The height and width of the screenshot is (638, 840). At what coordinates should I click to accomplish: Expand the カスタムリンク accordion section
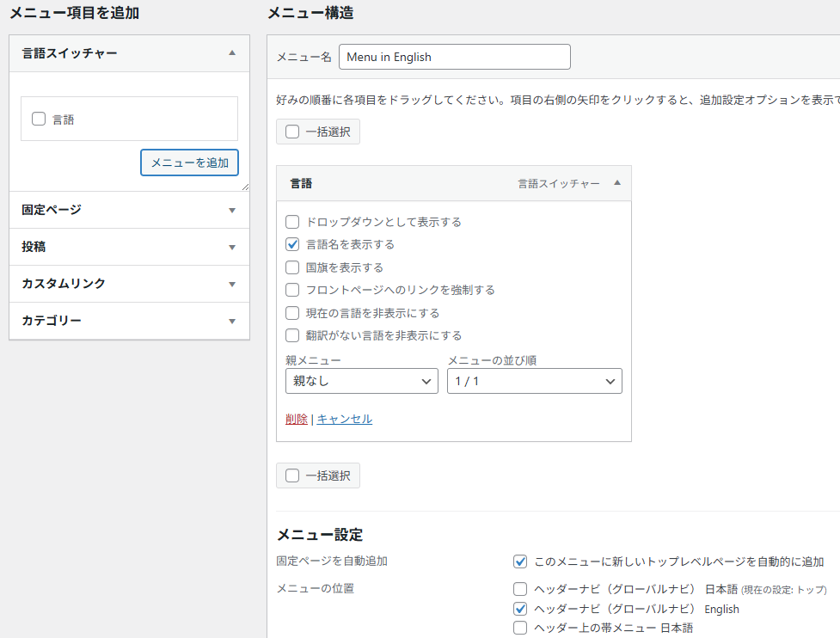click(x=231, y=284)
